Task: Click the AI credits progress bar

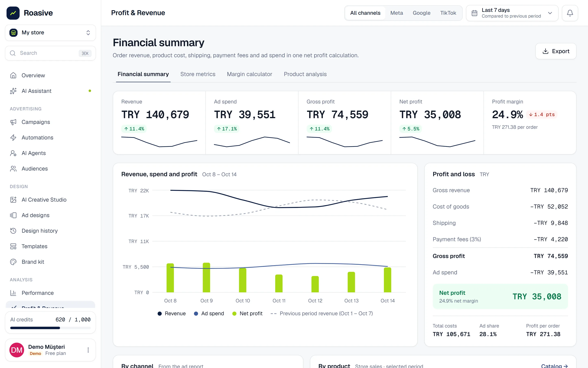Action: (50, 328)
